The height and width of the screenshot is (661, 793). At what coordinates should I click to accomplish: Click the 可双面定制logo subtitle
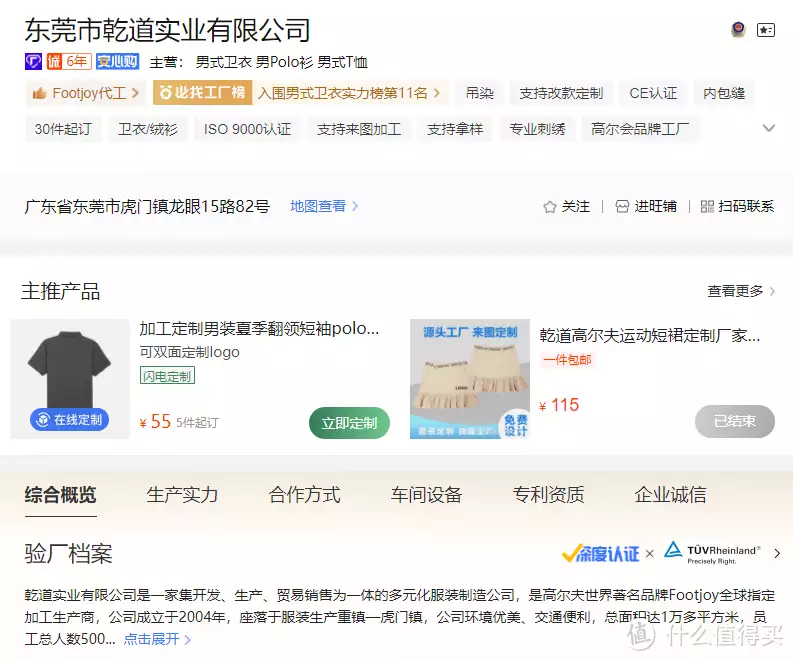pyautogui.click(x=189, y=352)
